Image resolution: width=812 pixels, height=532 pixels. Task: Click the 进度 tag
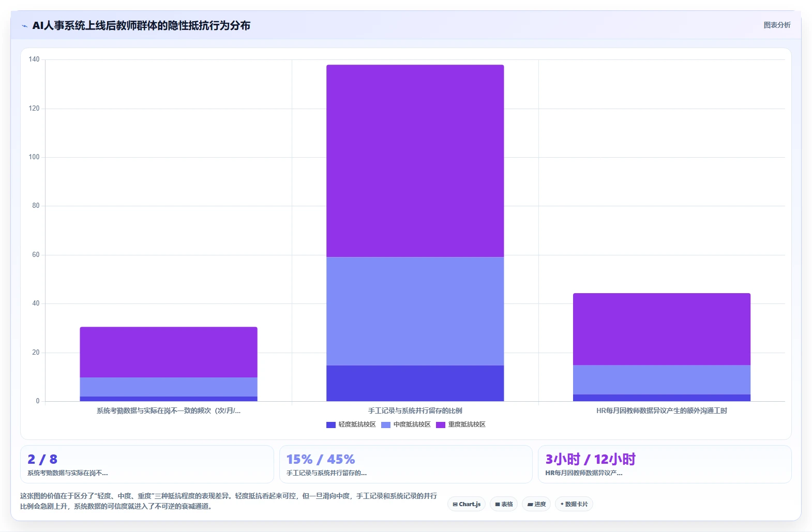click(536, 504)
